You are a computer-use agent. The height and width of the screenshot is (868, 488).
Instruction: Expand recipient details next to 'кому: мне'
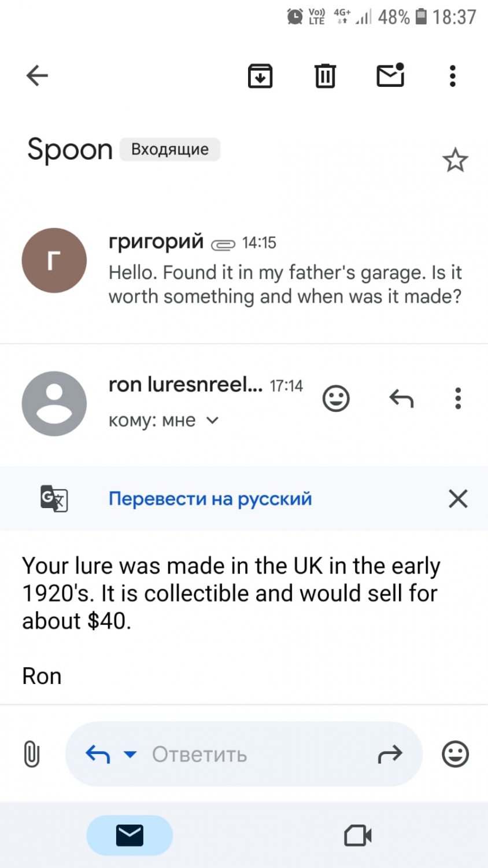[x=213, y=421]
